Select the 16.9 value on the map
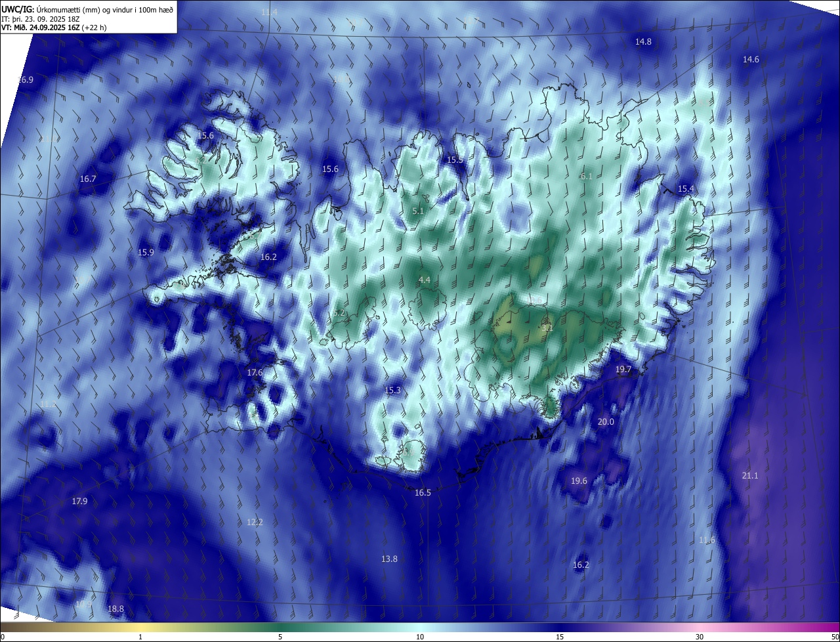 click(x=25, y=80)
